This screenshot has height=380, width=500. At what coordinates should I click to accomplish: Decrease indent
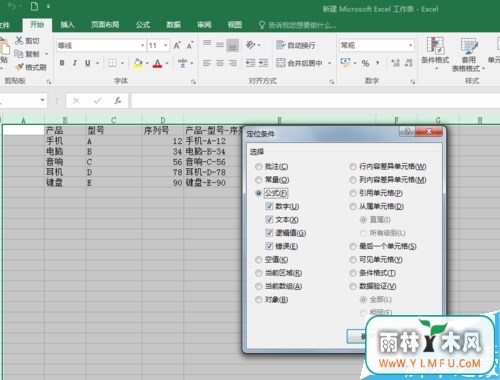click(250, 63)
